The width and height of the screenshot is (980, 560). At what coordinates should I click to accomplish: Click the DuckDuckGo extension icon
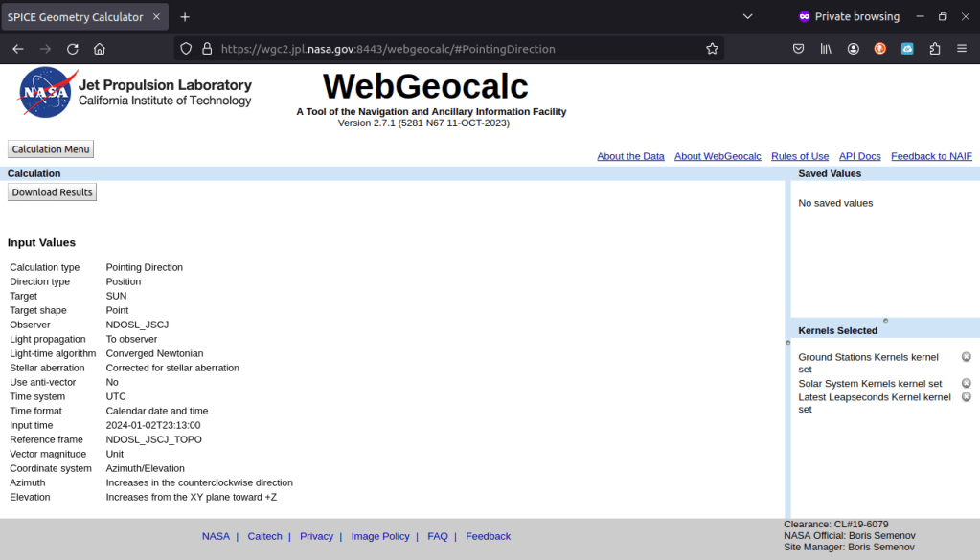click(880, 49)
